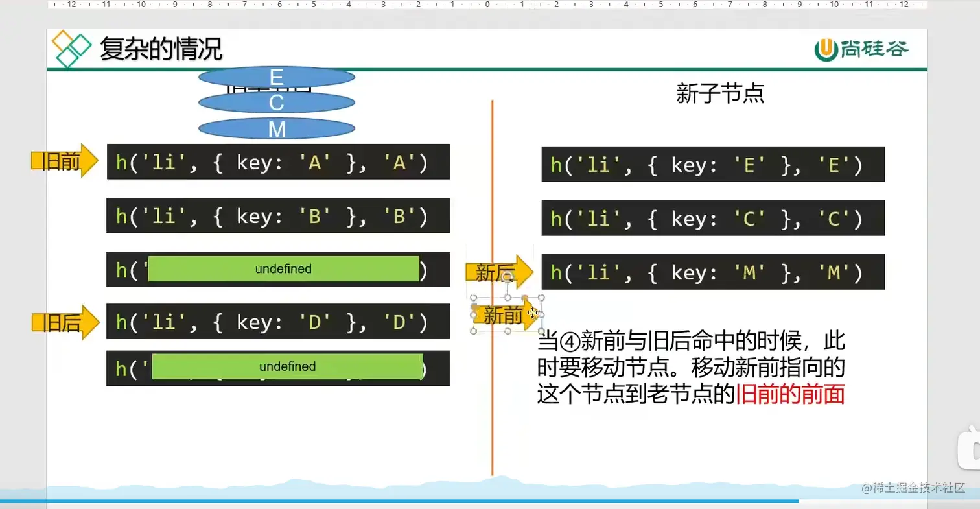Viewport: 980px width, 509px height.
Task: Click the 新子节点 heading text
Action: pyautogui.click(x=721, y=94)
